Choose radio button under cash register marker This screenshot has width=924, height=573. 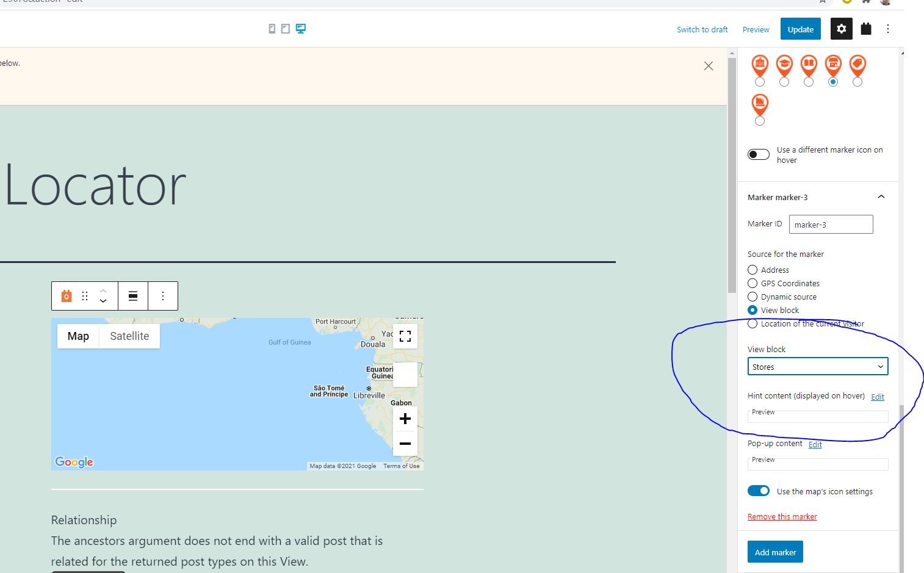[760, 121]
